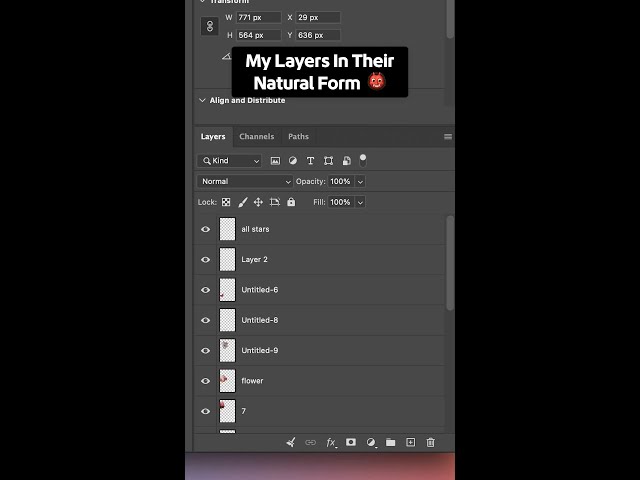Switch to the Paths tab

[x=298, y=137]
